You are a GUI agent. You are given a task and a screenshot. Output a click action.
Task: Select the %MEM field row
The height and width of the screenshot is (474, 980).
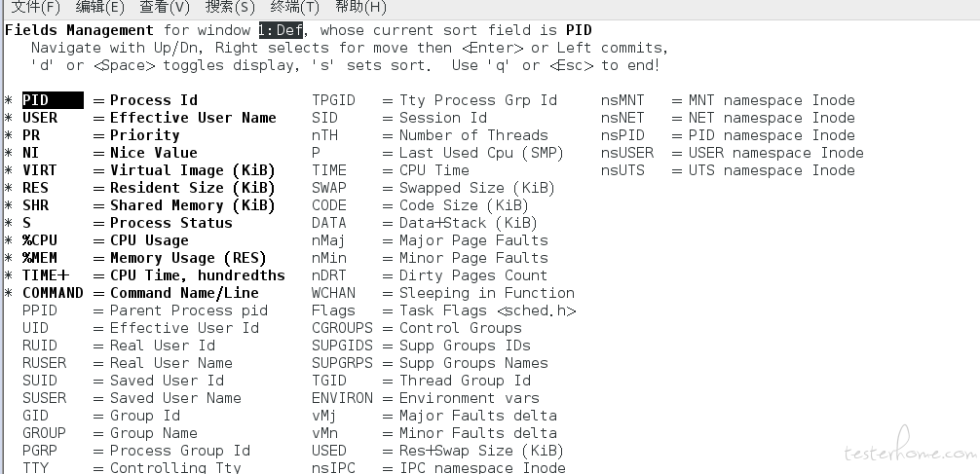[144, 258]
